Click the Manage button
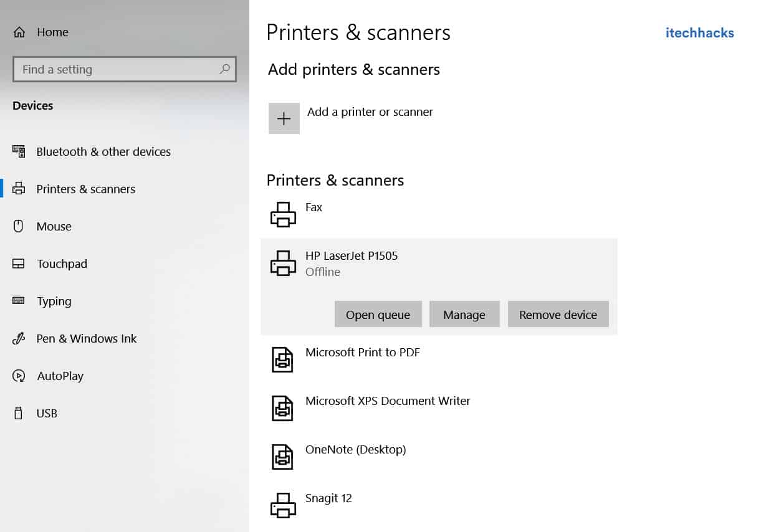This screenshot has width=776, height=532. coord(464,315)
